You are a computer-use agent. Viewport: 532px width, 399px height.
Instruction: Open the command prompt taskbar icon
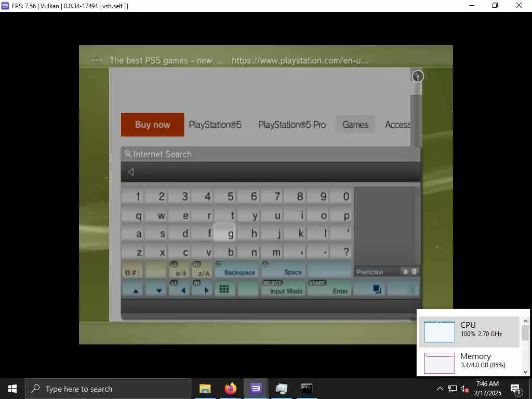pos(307,389)
